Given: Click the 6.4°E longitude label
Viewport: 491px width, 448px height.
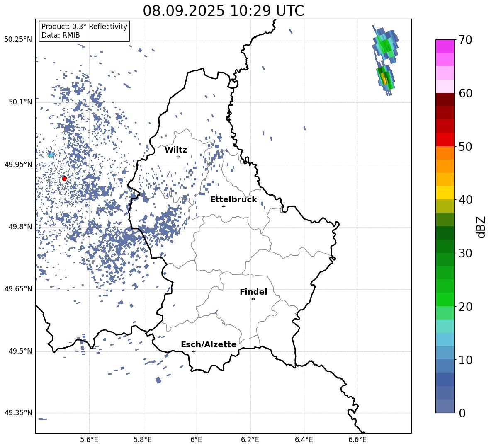Looking at the screenshot, I should 304,440.
